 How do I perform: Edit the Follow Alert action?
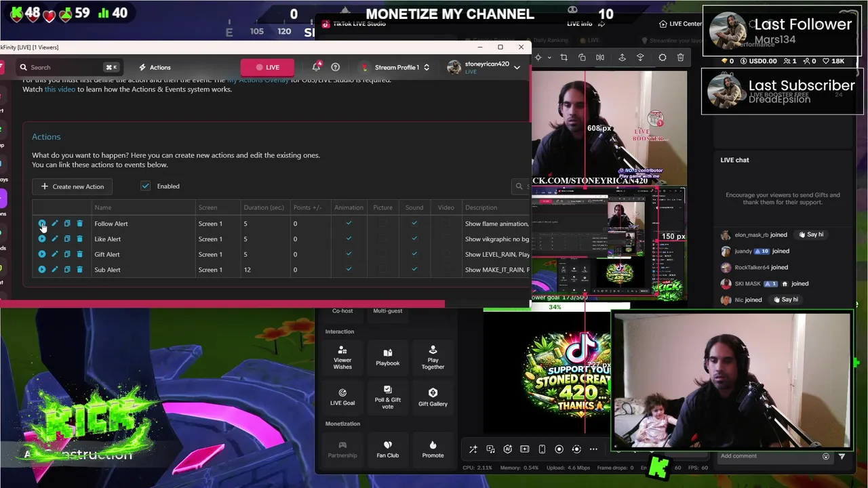pos(55,224)
